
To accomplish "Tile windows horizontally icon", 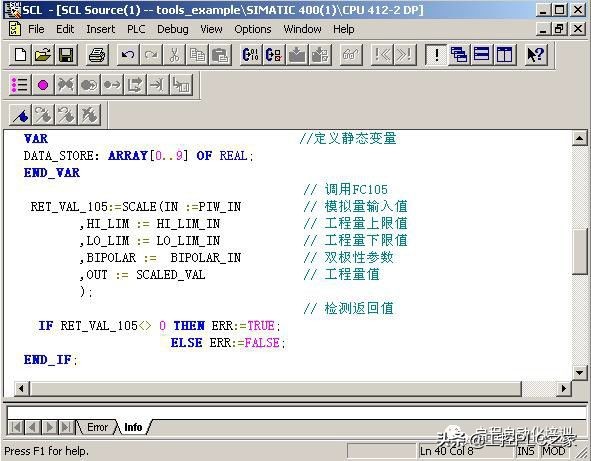I will tap(482, 55).
